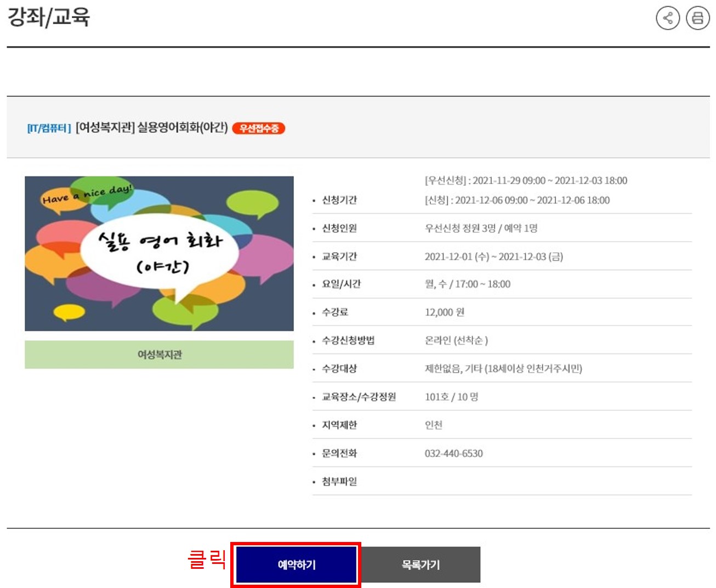Select the [IT/컴퓨터] category tag
Screen dimensions: 716x588
click(49, 128)
